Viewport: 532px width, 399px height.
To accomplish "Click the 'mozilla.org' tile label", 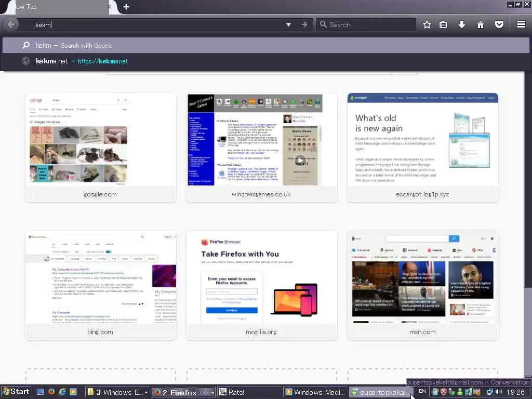I will (x=261, y=332).
